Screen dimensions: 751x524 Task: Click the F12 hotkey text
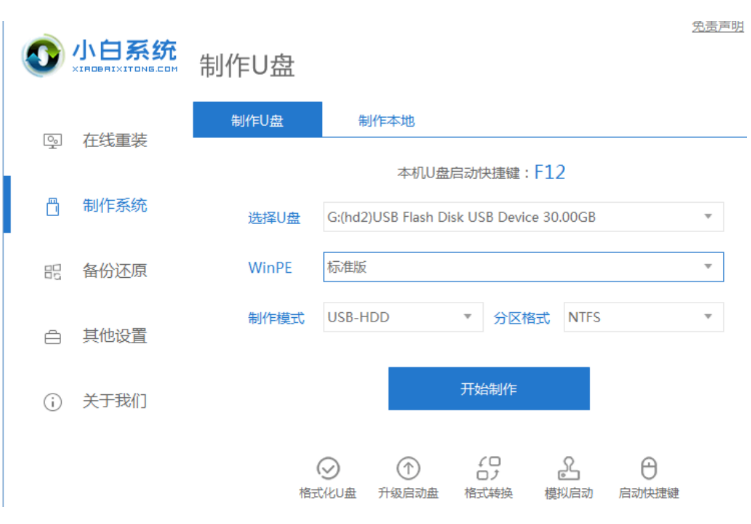pos(550,172)
